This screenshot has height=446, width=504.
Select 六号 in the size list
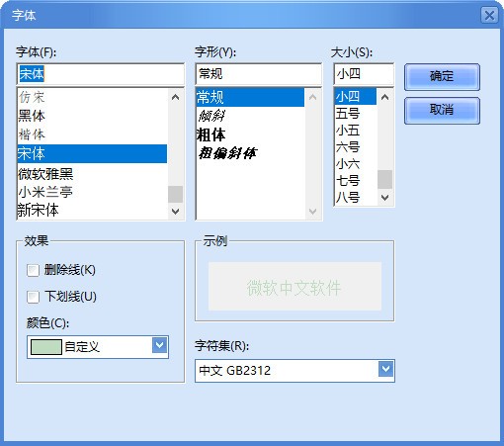coord(356,147)
